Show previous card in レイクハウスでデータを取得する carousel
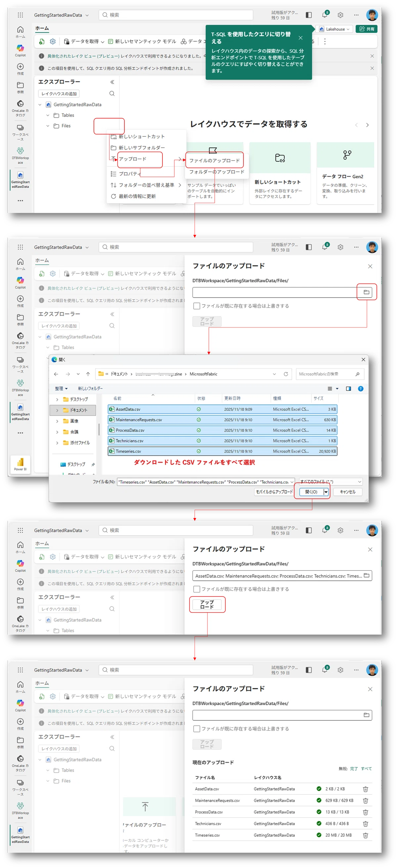 coord(356,125)
